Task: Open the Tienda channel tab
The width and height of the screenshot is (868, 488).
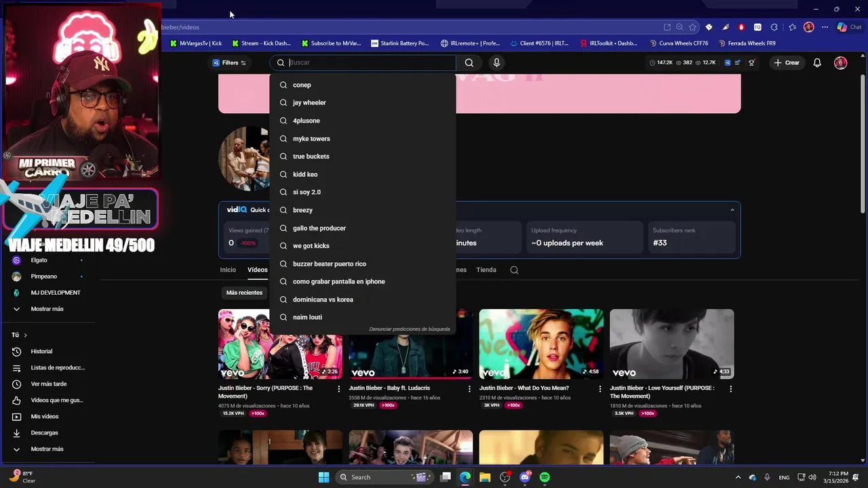Action: [x=486, y=270]
